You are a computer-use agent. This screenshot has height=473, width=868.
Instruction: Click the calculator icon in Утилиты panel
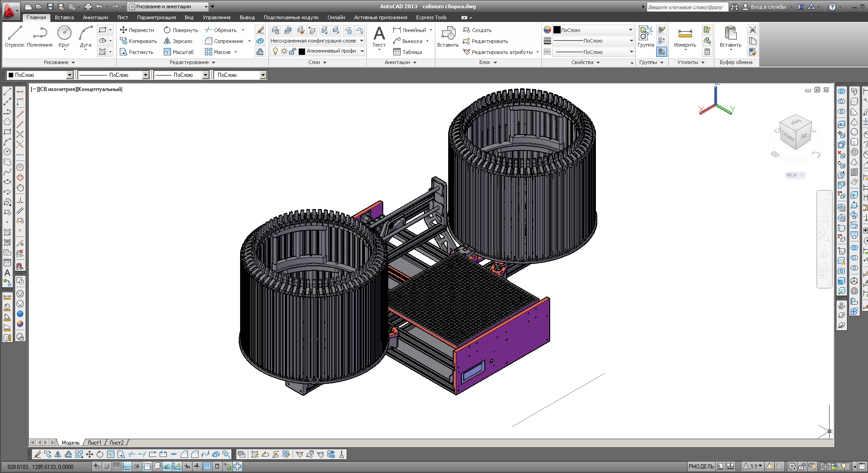(707, 52)
